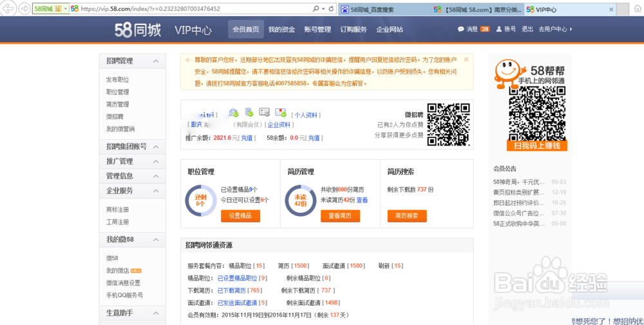Image resolution: width=644 pixels, height=325 pixels.
Task: Click the unread message count 39 badge
Action: (485, 29)
